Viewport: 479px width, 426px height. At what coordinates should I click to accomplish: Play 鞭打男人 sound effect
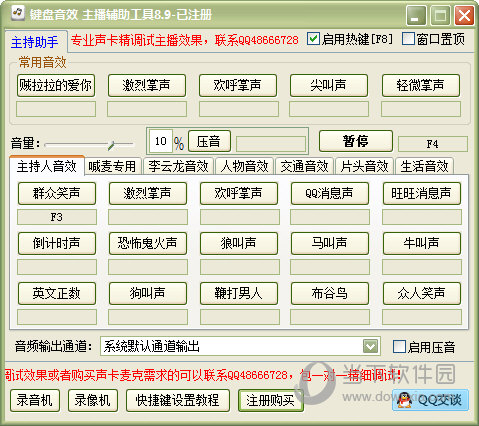[239, 293]
